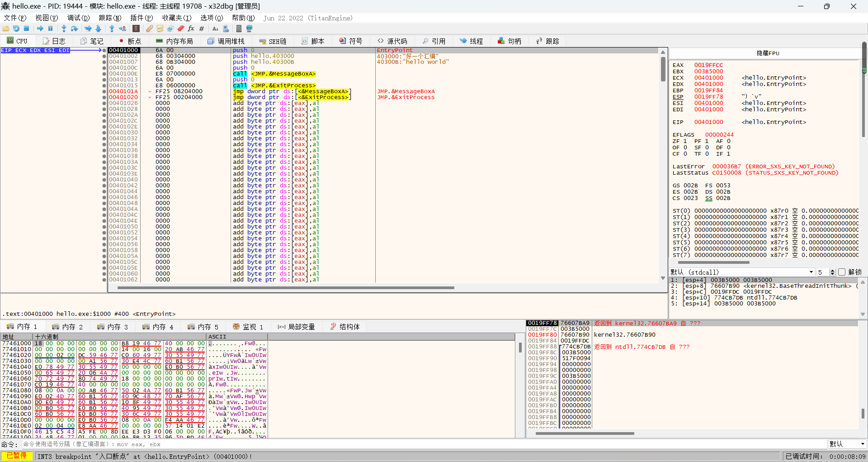The height and width of the screenshot is (462, 868).
Task: Click the Step Into toolbar icon
Action: coord(64,29)
